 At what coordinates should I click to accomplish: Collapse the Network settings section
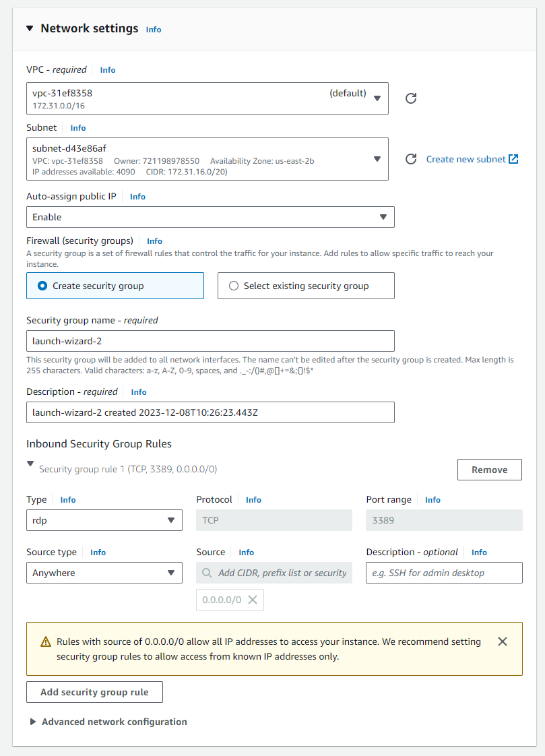[30, 28]
